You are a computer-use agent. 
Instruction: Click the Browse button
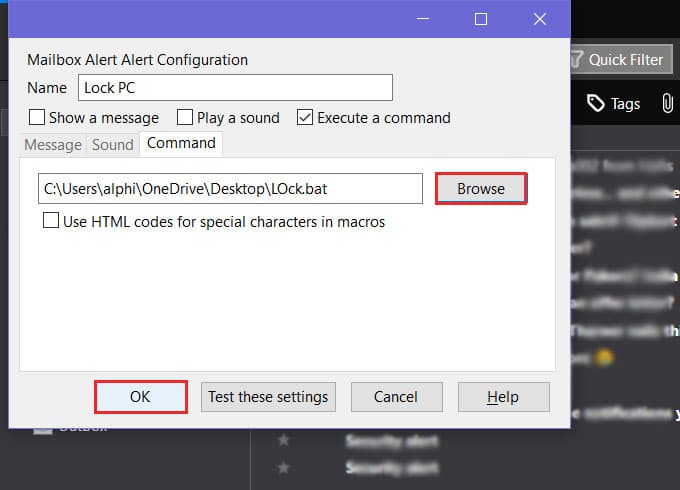[481, 189]
